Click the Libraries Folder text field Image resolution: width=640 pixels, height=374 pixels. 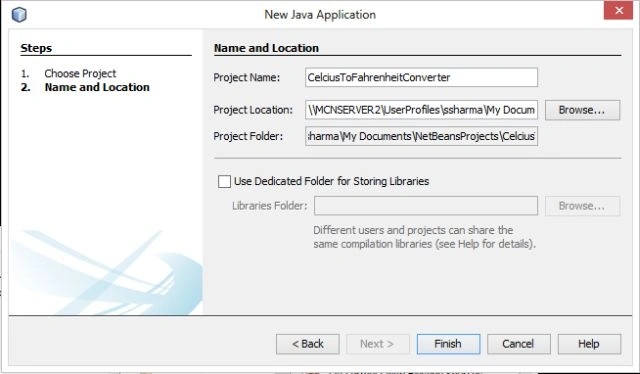tap(426, 206)
